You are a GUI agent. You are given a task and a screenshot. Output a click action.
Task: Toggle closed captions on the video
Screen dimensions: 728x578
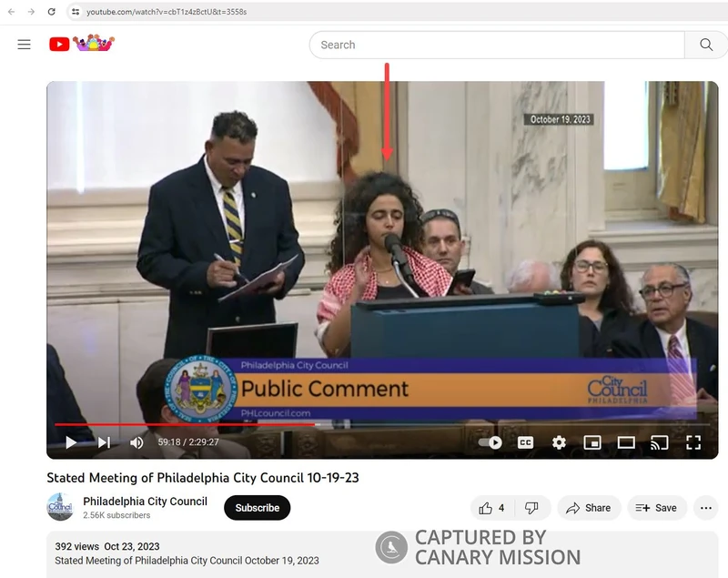(x=525, y=442)
